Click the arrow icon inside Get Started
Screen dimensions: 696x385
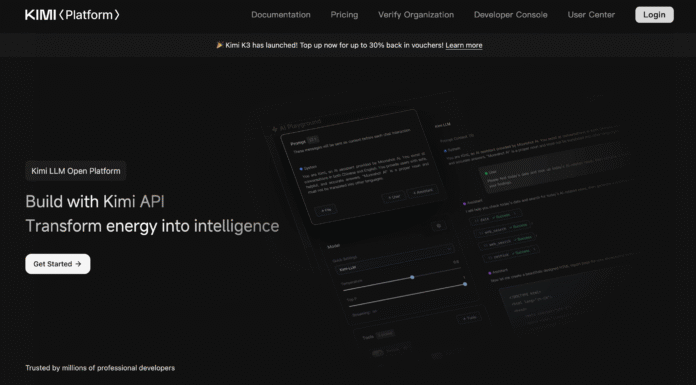click(79, 264)
